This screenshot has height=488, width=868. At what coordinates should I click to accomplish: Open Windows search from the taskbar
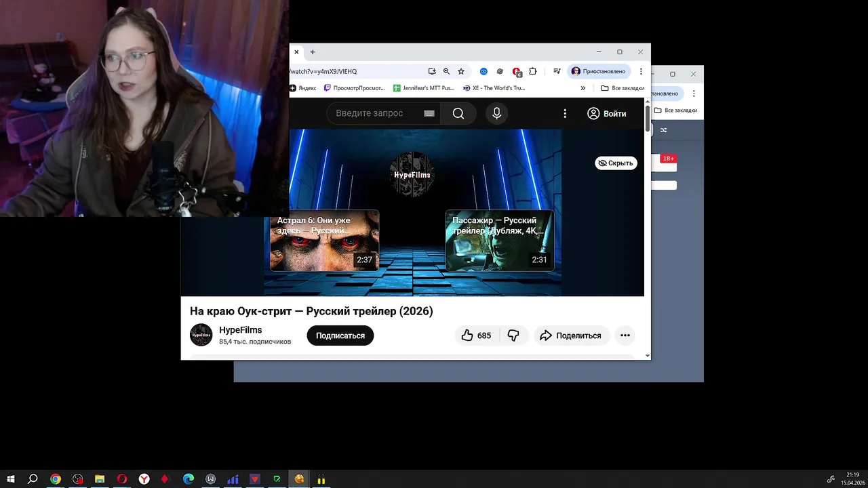click(33, 479)
